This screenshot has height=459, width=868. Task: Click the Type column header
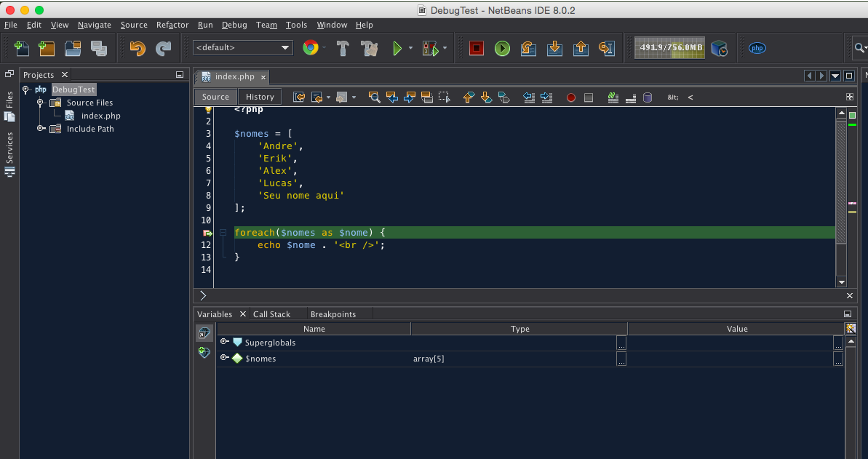coord(519,329)
